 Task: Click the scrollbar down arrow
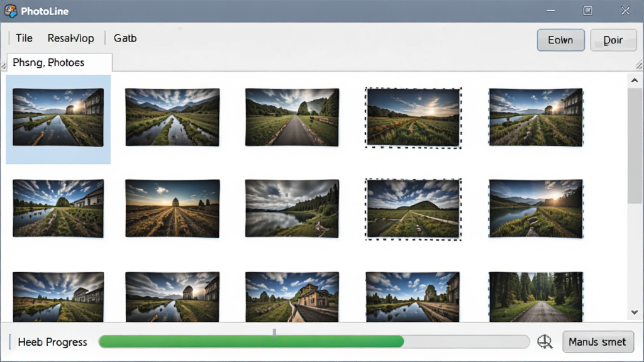(x=635, y=312)
